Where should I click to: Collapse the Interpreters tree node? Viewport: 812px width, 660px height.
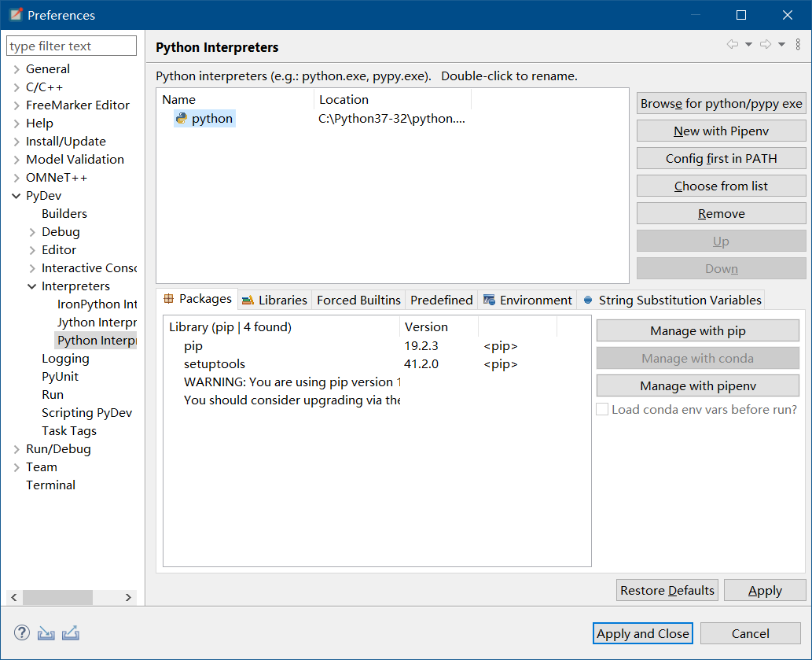pyautogui.click(x=32, y=286)
